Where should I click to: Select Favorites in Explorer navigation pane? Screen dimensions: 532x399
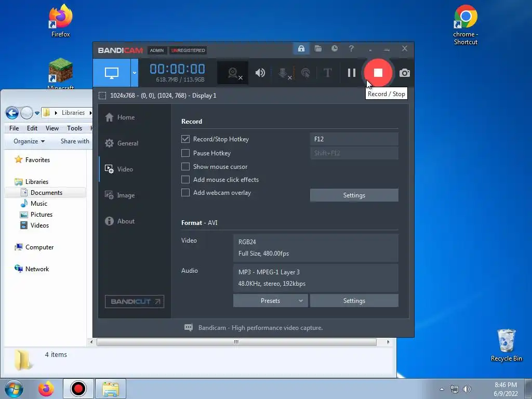click(37, 160)
